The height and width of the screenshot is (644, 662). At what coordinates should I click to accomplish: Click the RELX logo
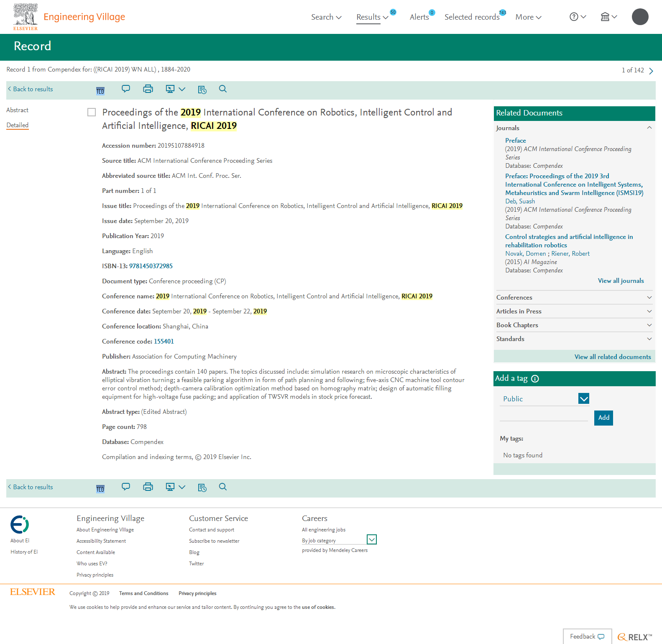[x=635, y=637]
